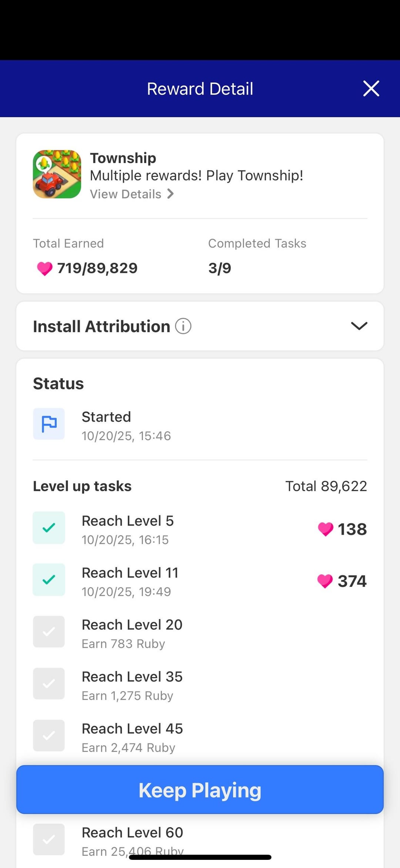Tap the pink heart beside Total Earned
Image resolution: width=400 pixels, height=868 pixels.
coord(44,268)
